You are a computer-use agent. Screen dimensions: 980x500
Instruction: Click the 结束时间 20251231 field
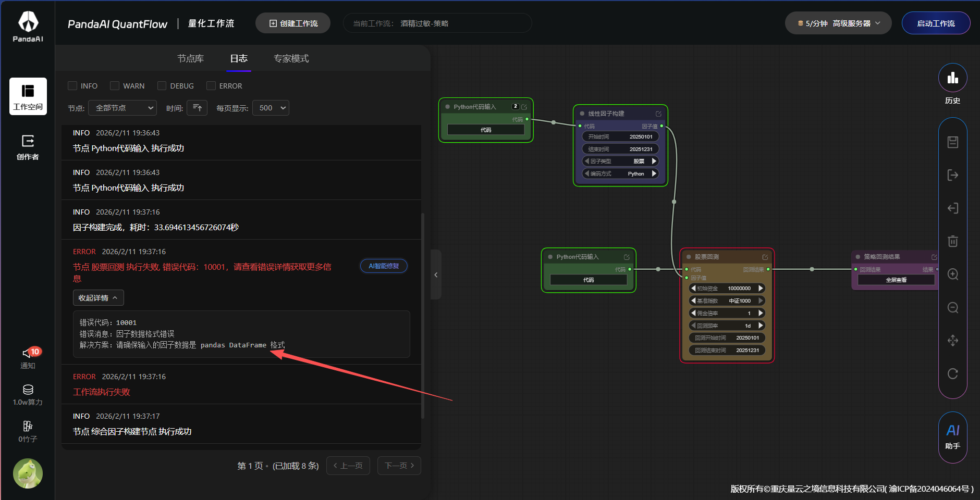tap(620, 149)
